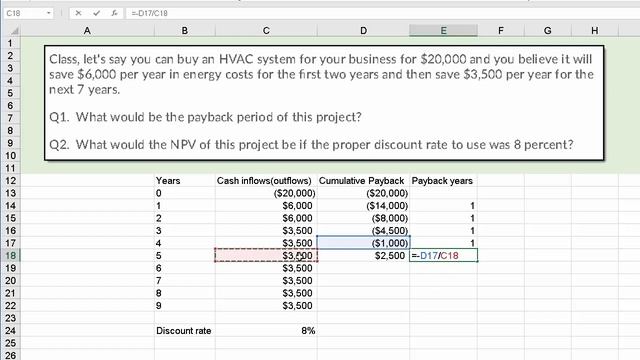Click in the formula bar showing =-D17/C18
Image resolution: width=640 pixels, height=360 pixels.
pos(383,13)
